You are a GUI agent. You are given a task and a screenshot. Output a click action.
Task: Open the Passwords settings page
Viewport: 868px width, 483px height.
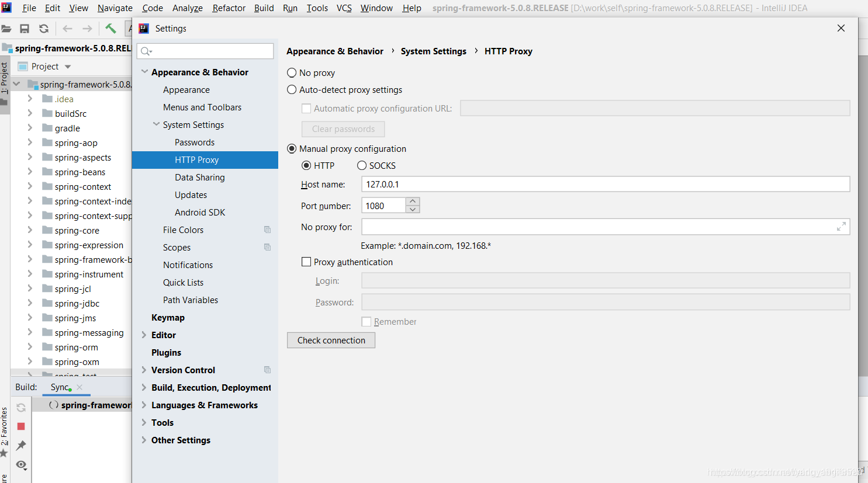pos(195,143)
